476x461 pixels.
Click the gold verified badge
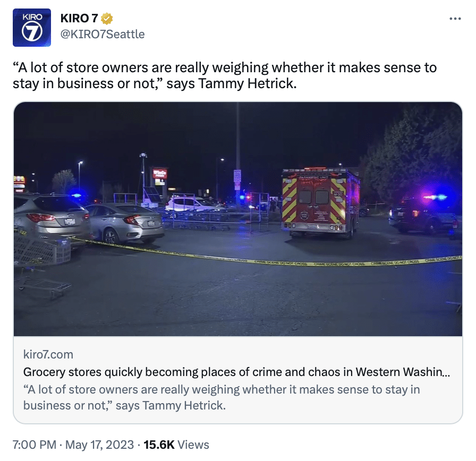(107, 19)
